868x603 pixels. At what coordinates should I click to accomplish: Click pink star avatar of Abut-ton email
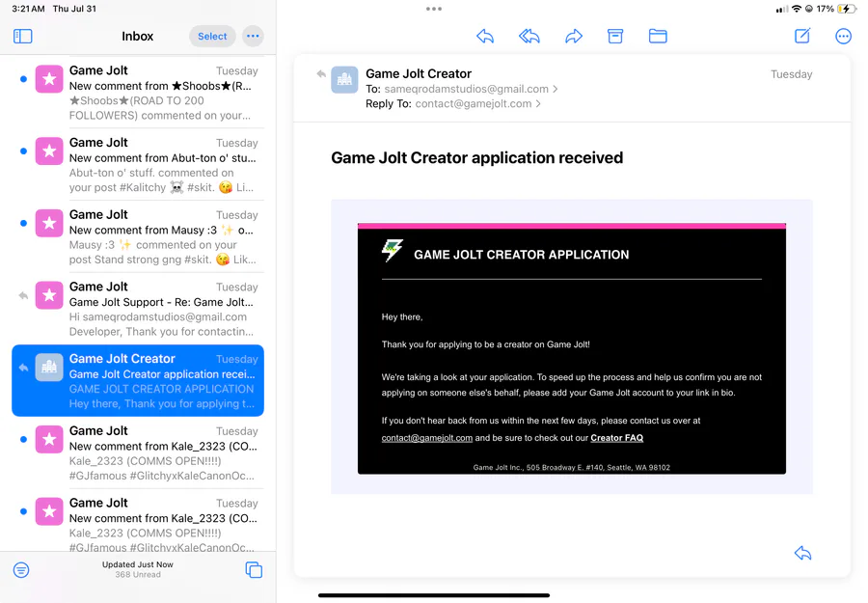[x=49, y=151]
